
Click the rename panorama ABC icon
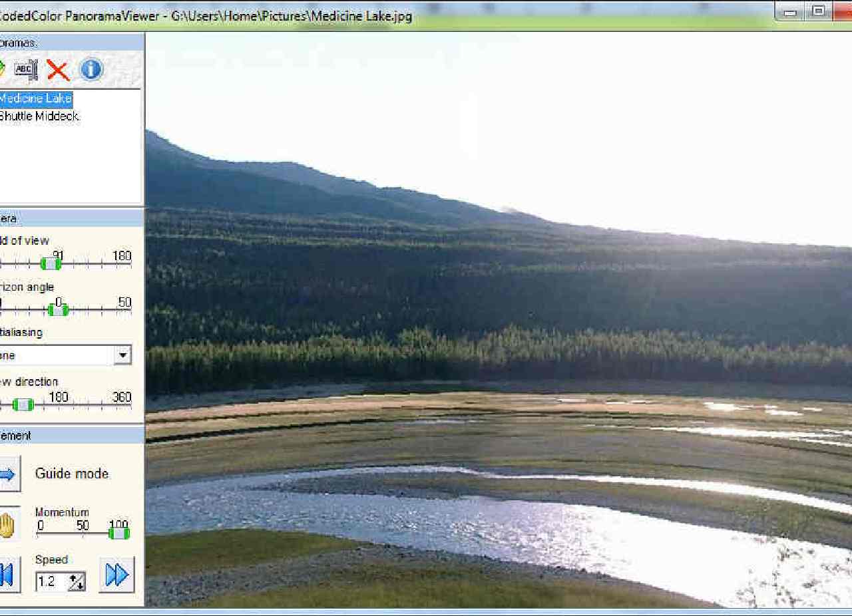tap(26, 69)
